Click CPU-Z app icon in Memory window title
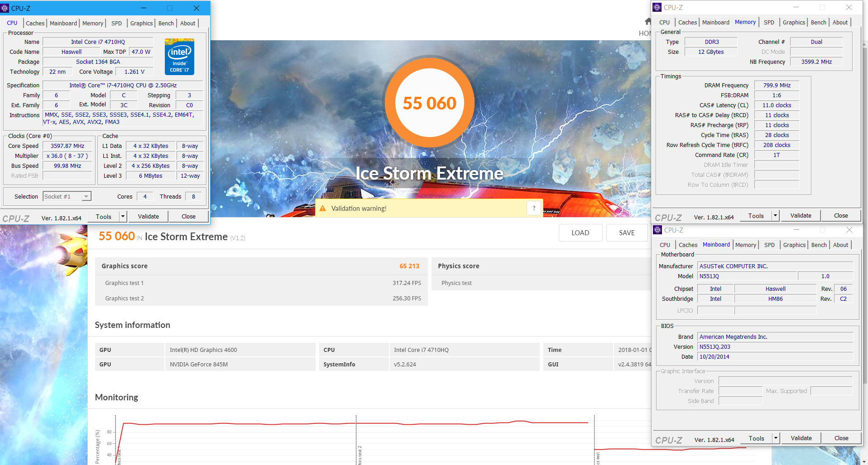868x465 pixels. pyautogui.click(x=657, y=7)
